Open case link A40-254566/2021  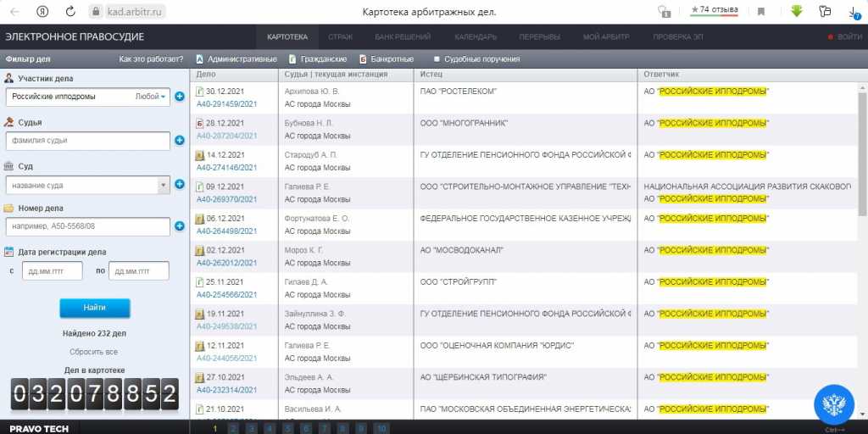pyautogui.click(x=226, y=294)
